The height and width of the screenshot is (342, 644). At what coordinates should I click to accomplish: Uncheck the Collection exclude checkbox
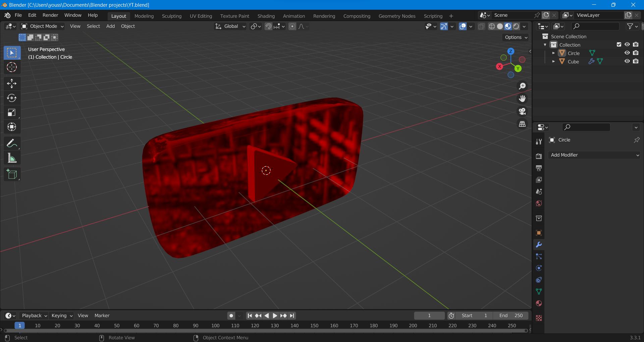[619, 45]
